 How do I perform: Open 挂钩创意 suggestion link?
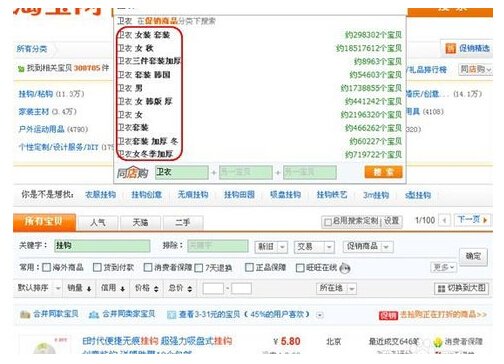147,195
